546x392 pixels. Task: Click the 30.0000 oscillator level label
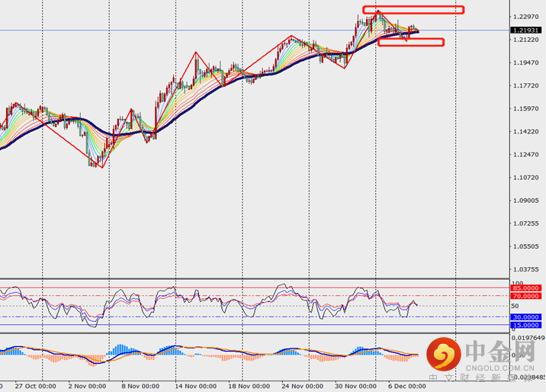point(526,317)
